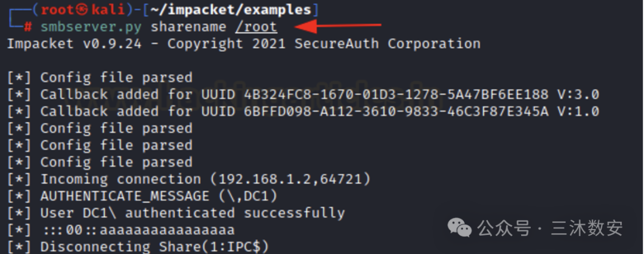The width and height of the screenshot is (644, 254).
Task: Click the sharename argument
Action: click(188, 27)
